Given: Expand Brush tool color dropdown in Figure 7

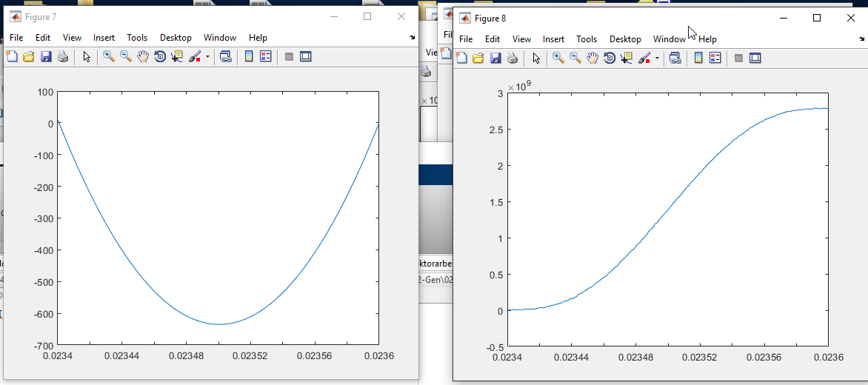Looking at the screenshot, I should click(207, 56).
